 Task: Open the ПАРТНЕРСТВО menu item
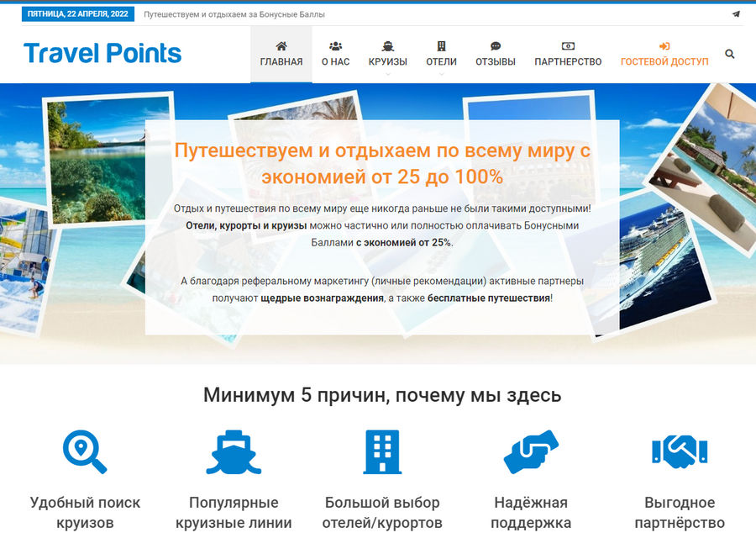(x=568, y=61)
